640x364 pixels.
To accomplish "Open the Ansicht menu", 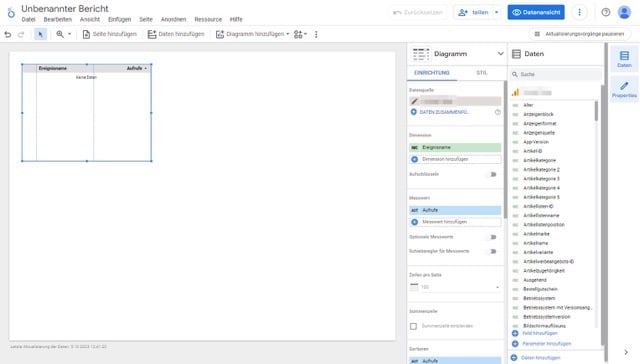I will click(90, 20).
